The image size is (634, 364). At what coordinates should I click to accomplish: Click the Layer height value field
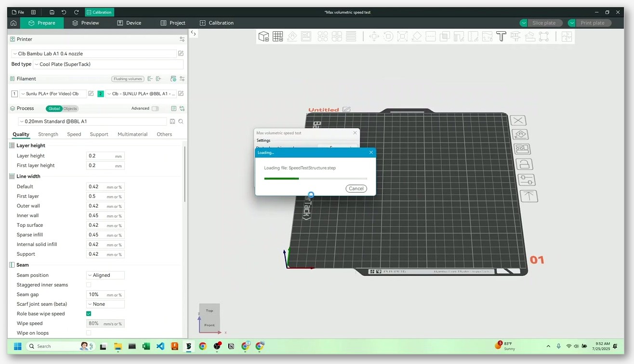(x=106, y=156)
